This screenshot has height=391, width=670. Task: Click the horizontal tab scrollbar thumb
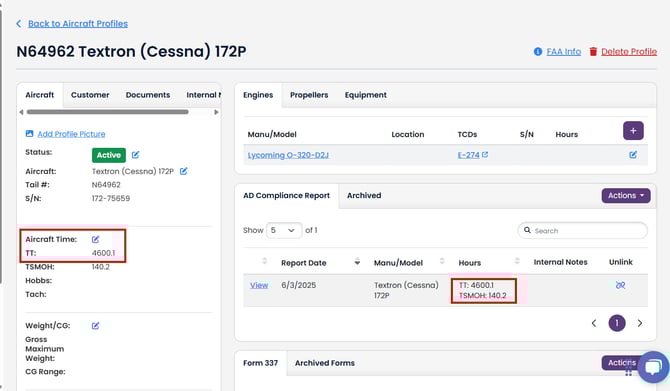pyautogui.click(x=107, y=112)
